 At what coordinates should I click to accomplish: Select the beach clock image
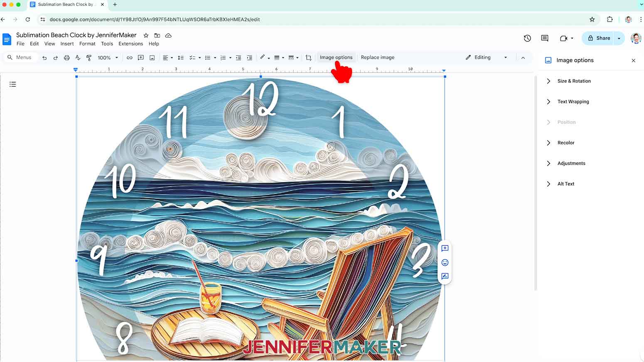pyautogui.click(x=261, y=218)
